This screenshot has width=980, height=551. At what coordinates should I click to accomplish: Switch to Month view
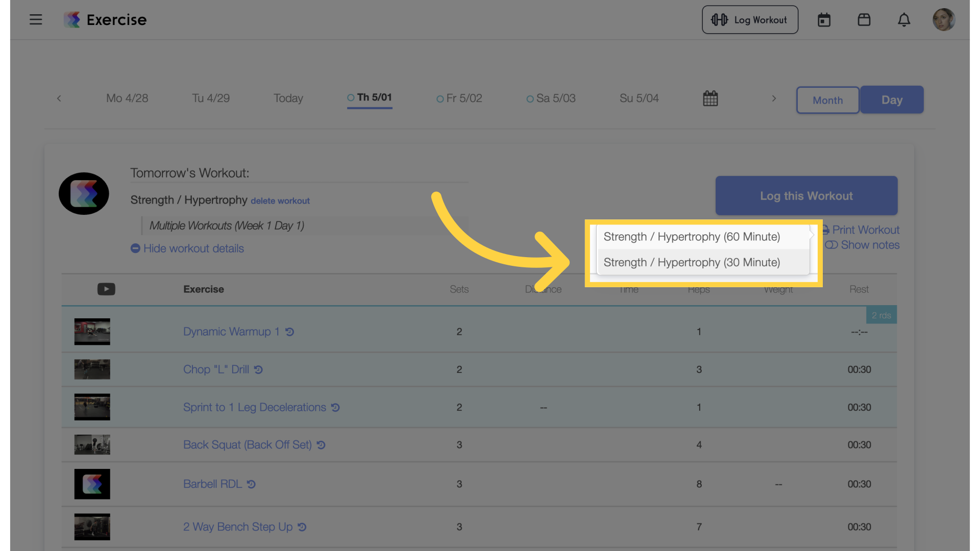coord(827,100)
